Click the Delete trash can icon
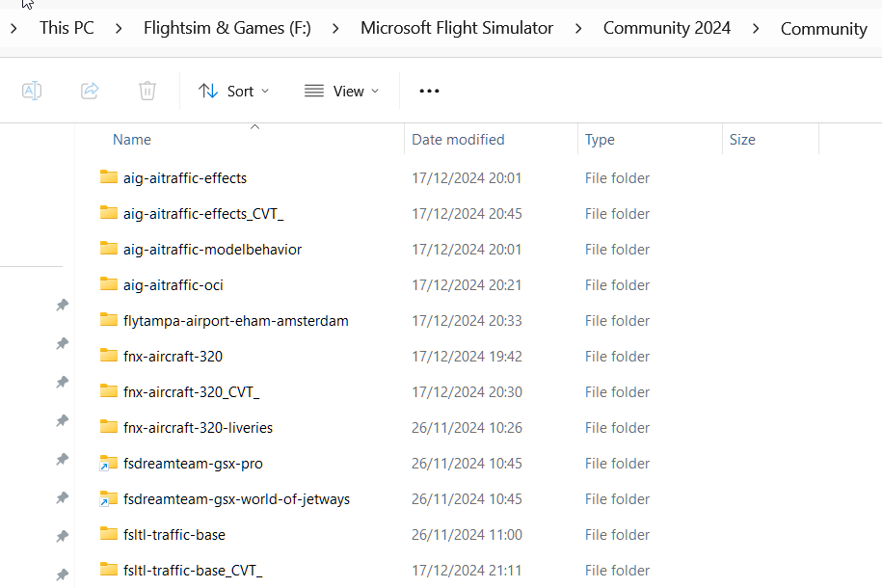 [x=147, y=91]
